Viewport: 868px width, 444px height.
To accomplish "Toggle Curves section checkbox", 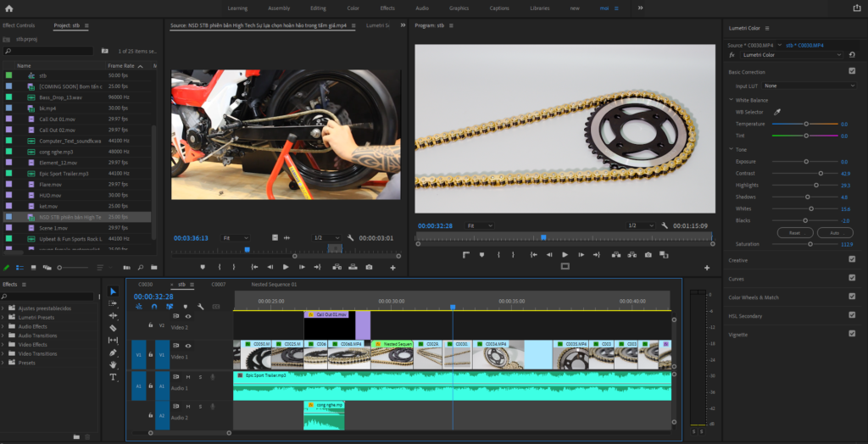I will point(852,278).
